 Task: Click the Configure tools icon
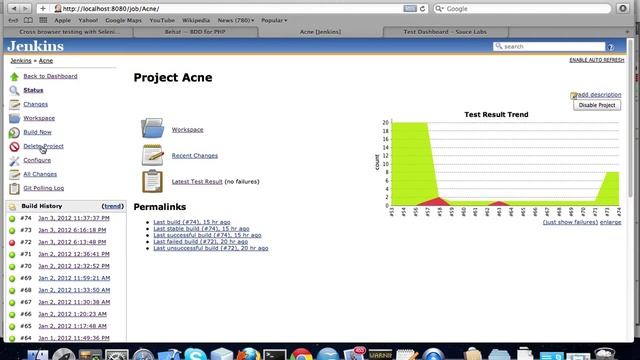[14, 160]
